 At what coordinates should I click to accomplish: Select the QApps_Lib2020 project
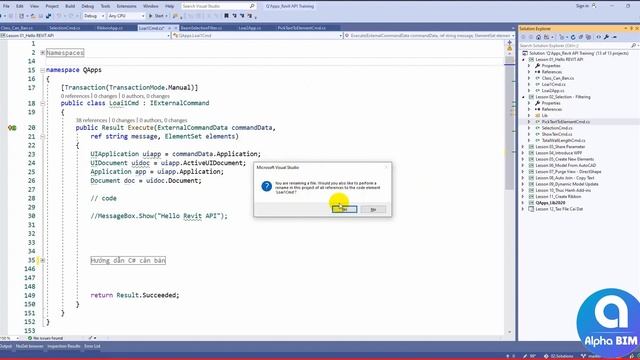pyautogui.click(x=550, y=203)
